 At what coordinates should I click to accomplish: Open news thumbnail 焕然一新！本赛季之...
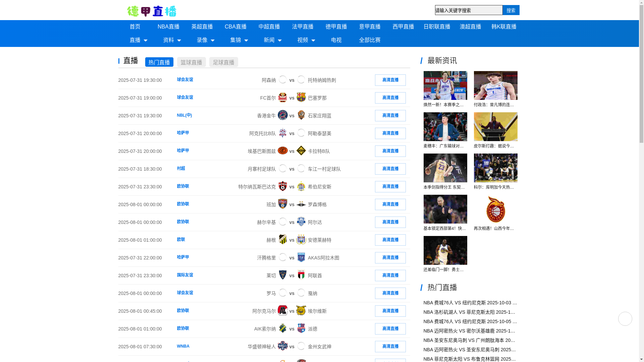445,85
